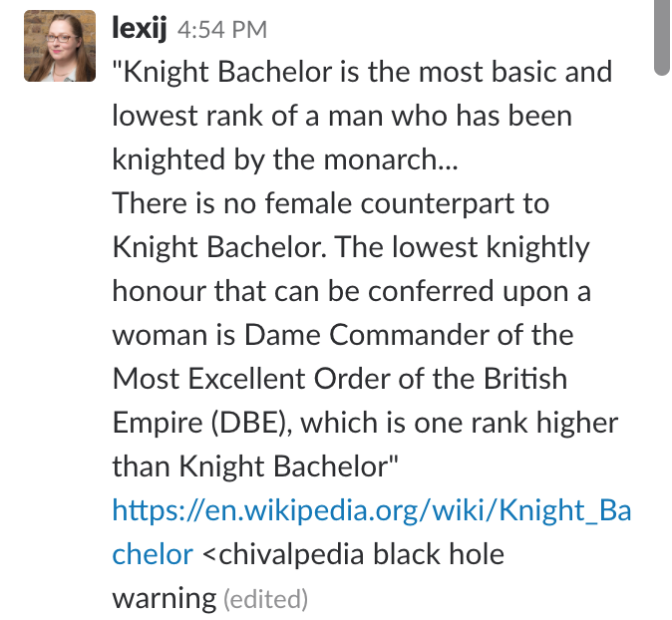Click the gray (edited) label
The height and width of the screenshot is (620, 672).
(x=266, y=599)
